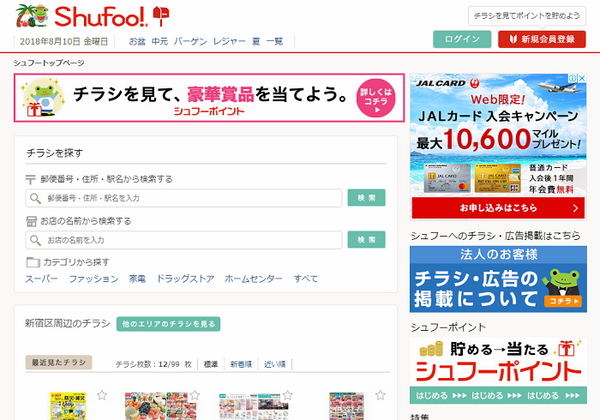Click the ログイン button
Image resolution: width=600 pixels, height=420 pixels.
(462, 39)
